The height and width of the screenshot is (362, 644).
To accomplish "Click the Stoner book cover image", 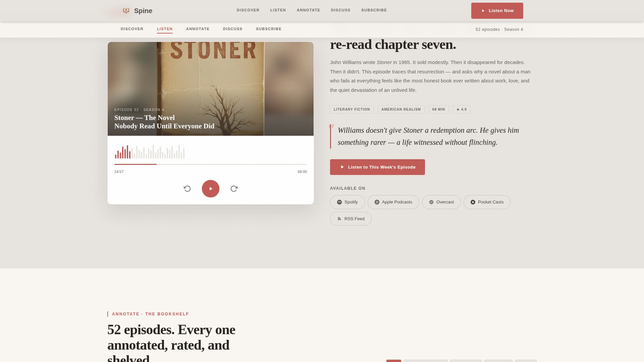I will click(x=211, y=89).
